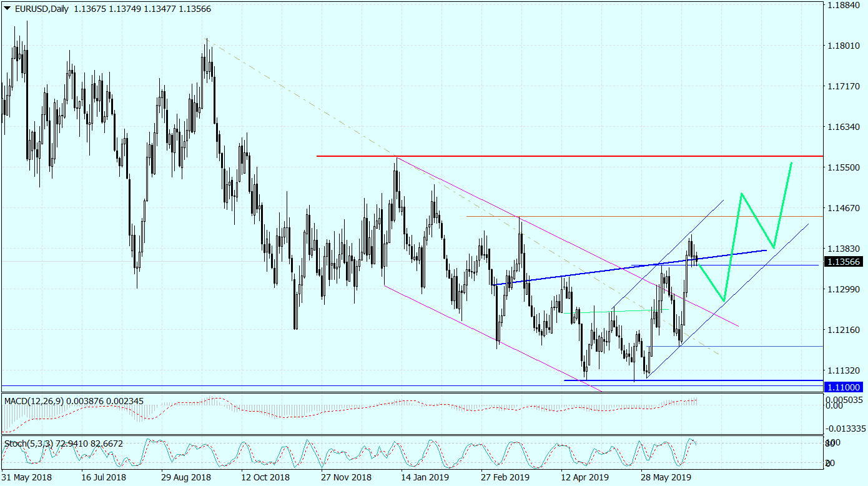Screen dimensions: 868x486
Task: Click MACD scale value -0.013335
Action: click(x=845, y=429)
